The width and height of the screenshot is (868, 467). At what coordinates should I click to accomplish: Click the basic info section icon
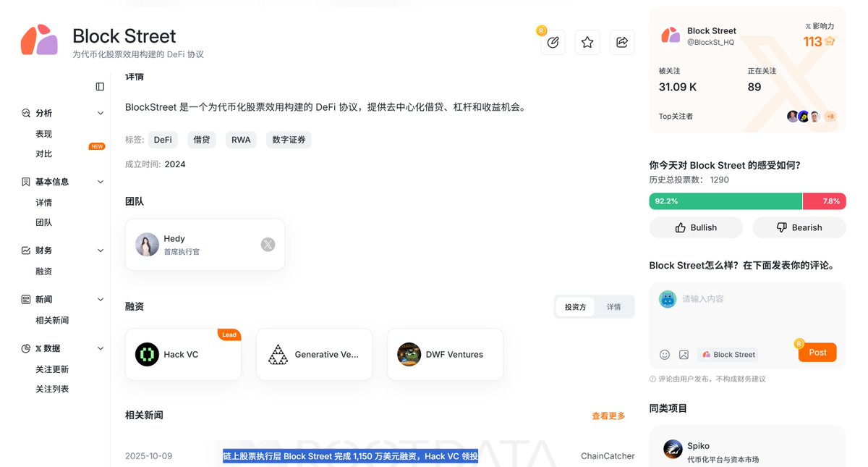tap(26, 182)
